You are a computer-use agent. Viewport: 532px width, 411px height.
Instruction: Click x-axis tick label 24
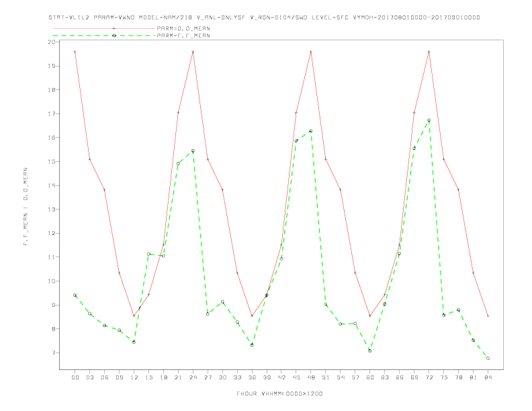[193, 377]
